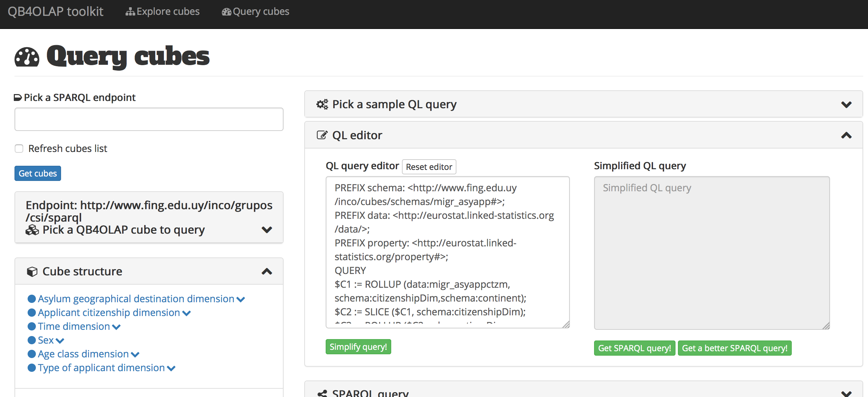This screenshot has height=397, width=868.
Task: Click the sitemap icon beside Explore cubes
Action: point(130,12)
